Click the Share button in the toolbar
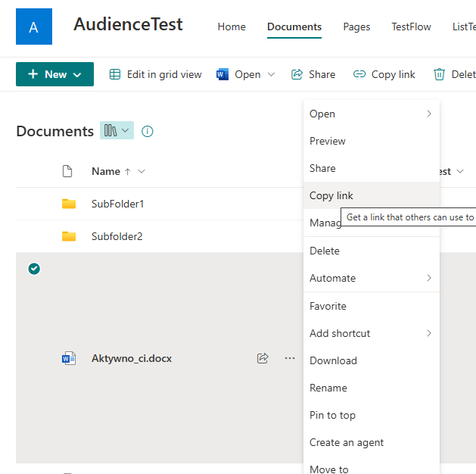476x474 pixels. click(x=313, y=74)
